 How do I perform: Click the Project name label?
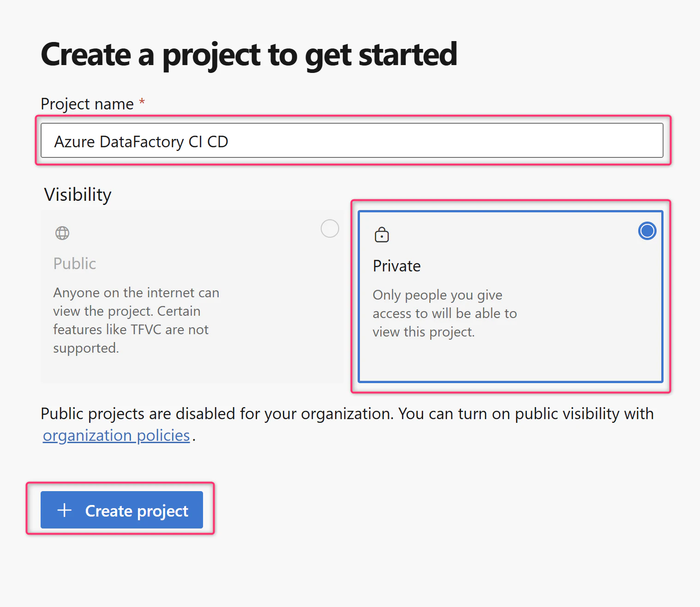[87, 104]
